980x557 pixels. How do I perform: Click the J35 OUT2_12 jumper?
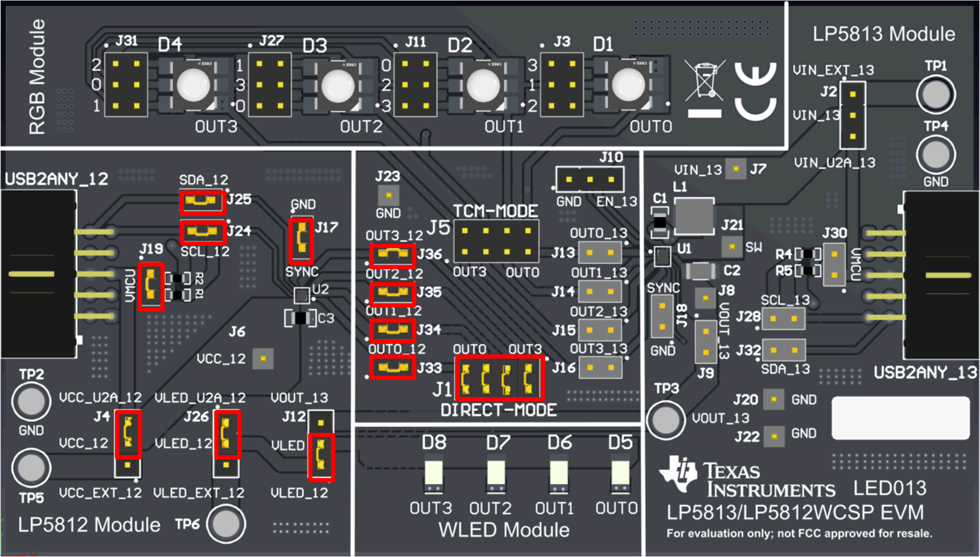coord(392,293)
